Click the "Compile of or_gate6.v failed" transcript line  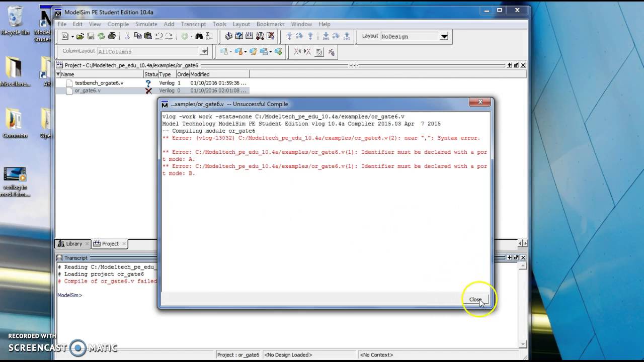tap(108, 282)
